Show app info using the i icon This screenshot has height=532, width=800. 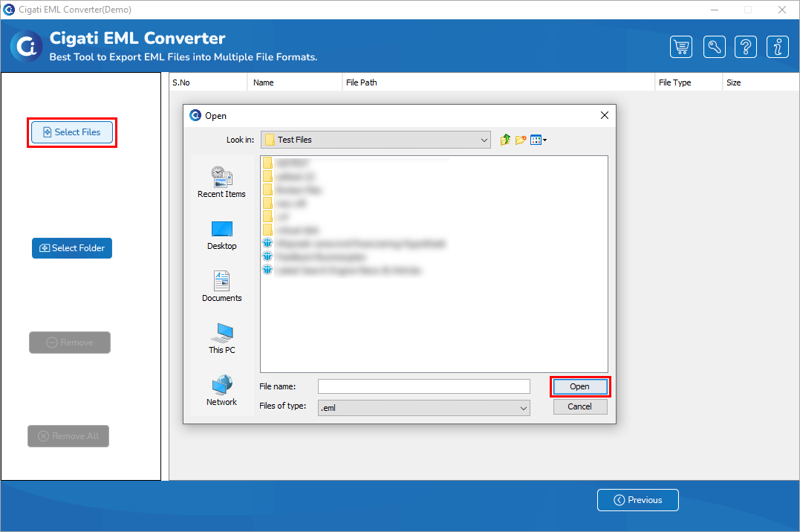[778, 47]
